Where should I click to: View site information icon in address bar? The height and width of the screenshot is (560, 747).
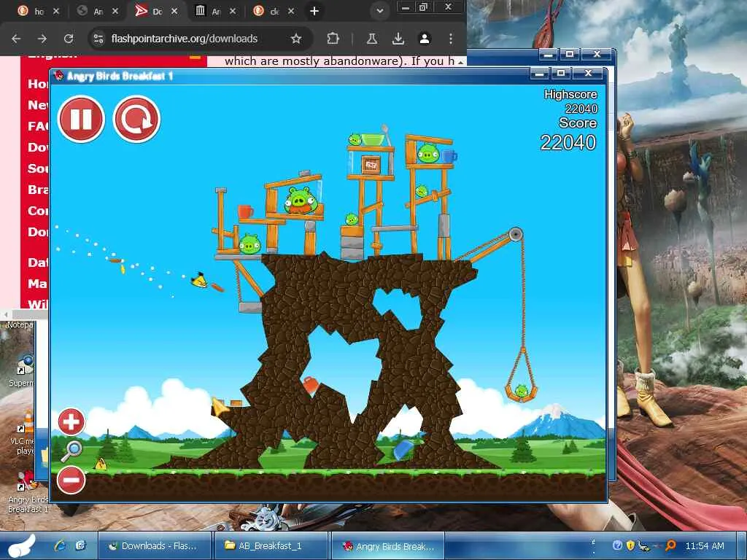tap(98, 39)
